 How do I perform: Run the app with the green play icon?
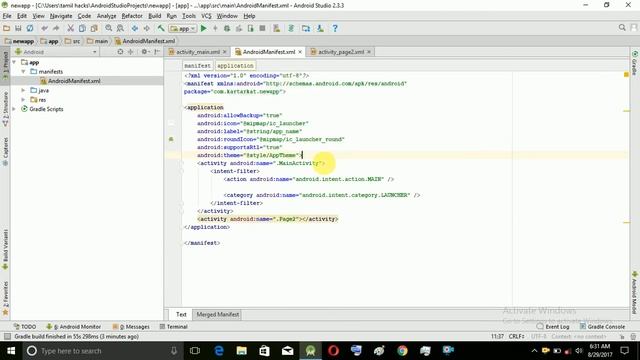pos(204,28)
